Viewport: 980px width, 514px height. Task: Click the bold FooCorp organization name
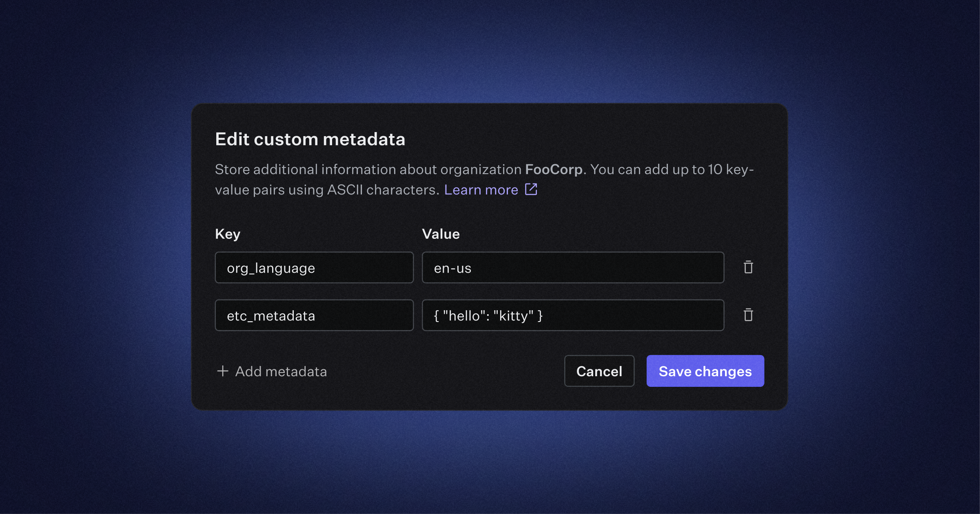click(554, 169)
